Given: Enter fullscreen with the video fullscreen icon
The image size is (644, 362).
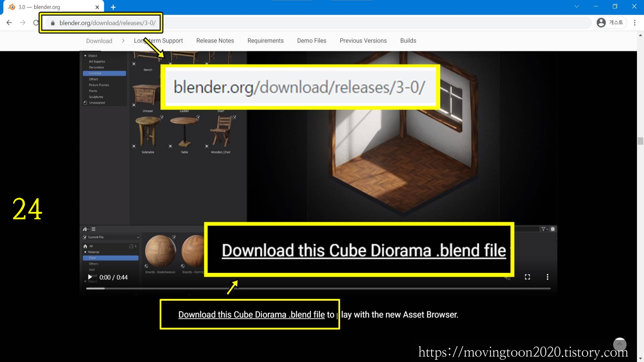Looking at the screenshot, I should [x=527, y=277].
